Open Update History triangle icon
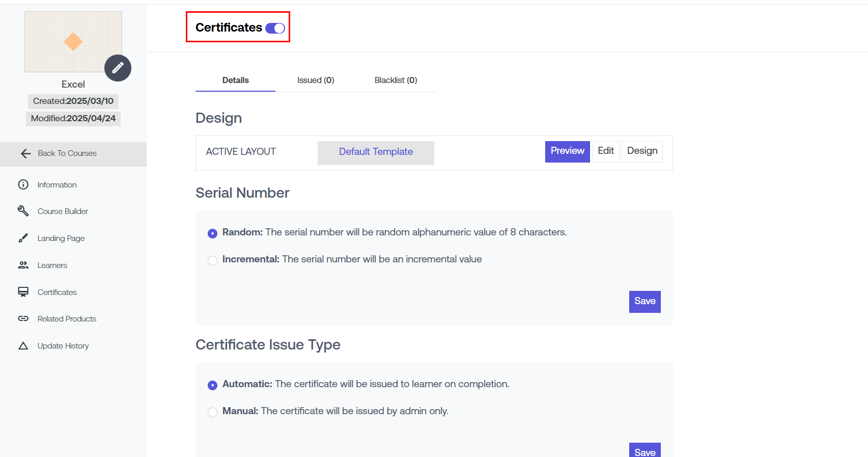This screenshot has width=868, height=457. [23, 346]
